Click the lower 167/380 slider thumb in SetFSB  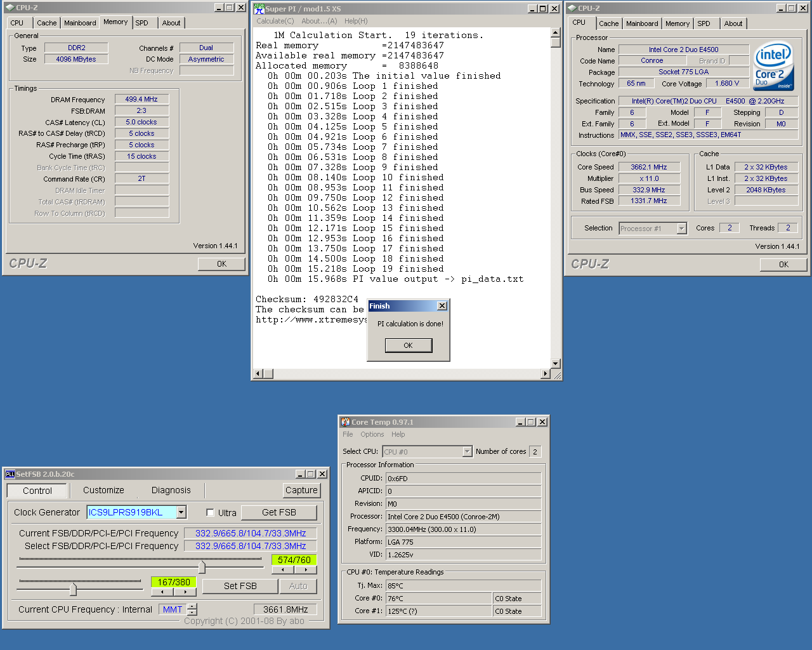point(73,589)
